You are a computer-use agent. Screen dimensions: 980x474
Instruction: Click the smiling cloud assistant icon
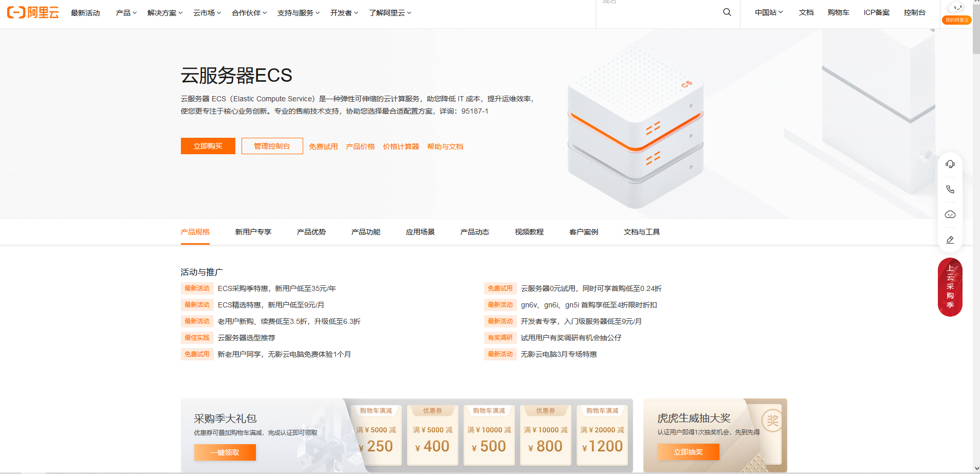point(950,214)
